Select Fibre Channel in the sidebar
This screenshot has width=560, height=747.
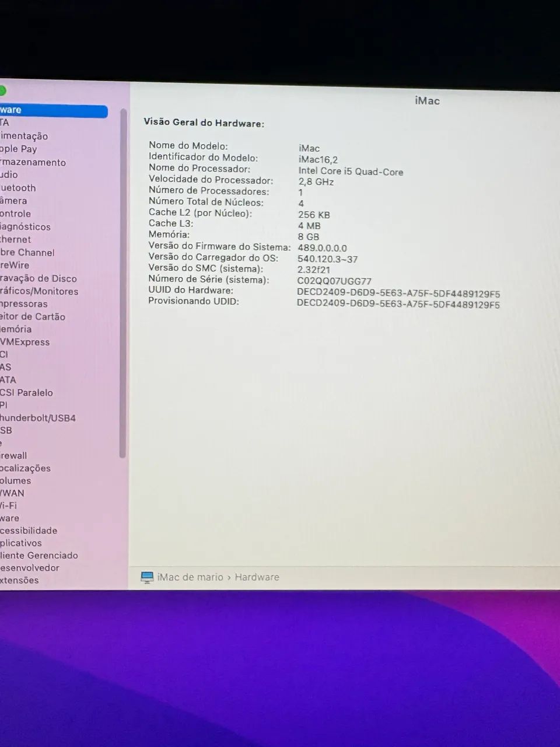coord(27,252)
